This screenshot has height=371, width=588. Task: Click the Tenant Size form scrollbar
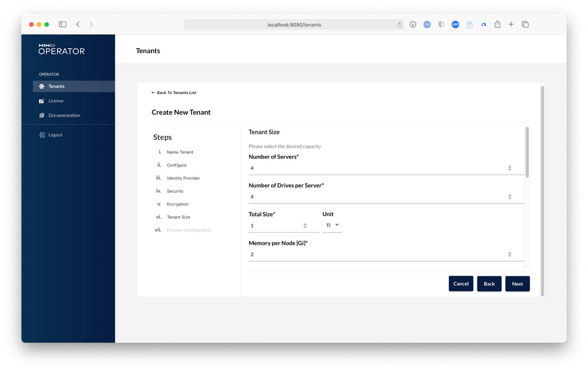[527, 153]
